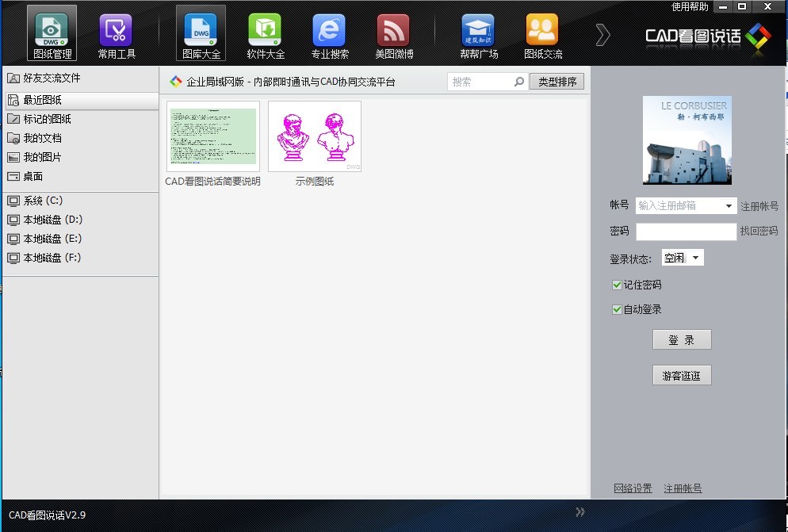Click the 常用工具 common tools icon
This screenshot has height=532, width=788.
[117, 32]
